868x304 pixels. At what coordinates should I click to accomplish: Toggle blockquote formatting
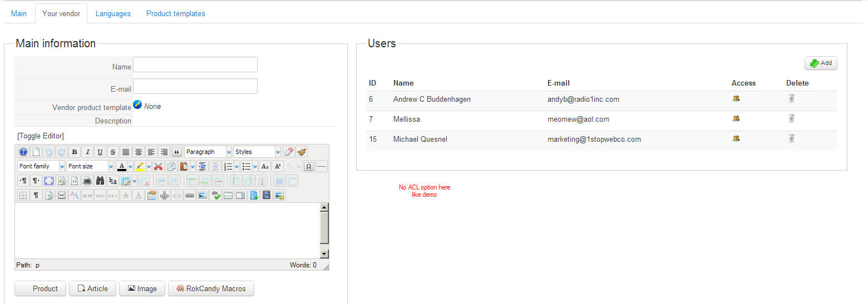[x=176, y=152]
